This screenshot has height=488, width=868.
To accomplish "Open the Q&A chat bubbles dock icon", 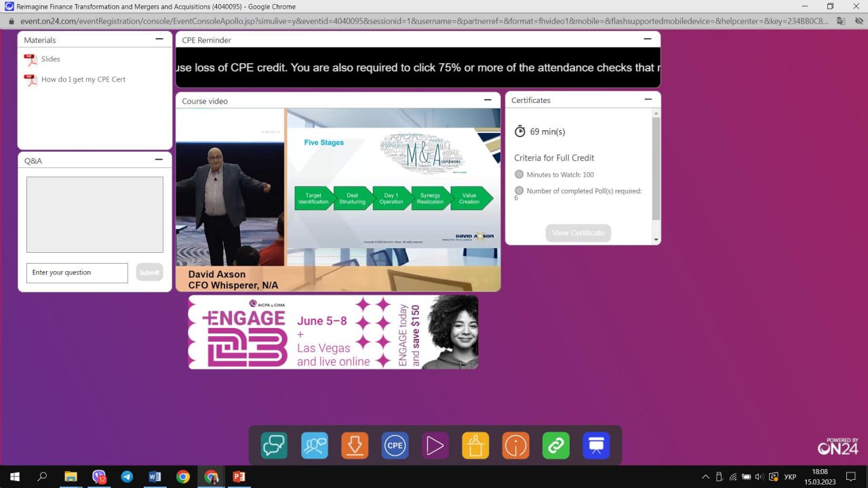I will coord(274,445).
